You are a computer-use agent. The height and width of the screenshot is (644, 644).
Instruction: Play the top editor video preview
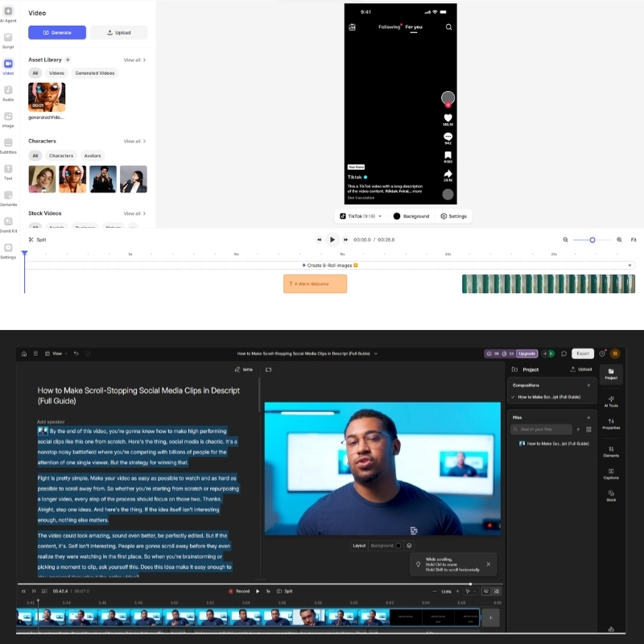[332, 239]
